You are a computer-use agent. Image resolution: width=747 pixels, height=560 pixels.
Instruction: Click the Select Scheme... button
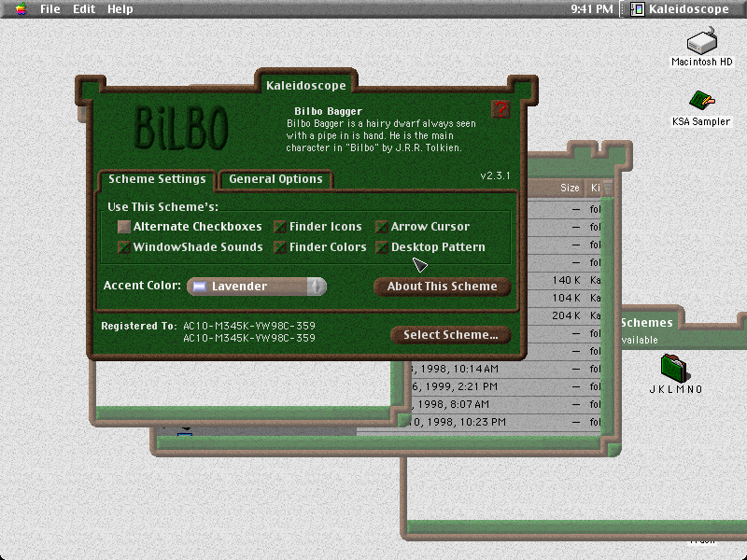pos(451,335)
